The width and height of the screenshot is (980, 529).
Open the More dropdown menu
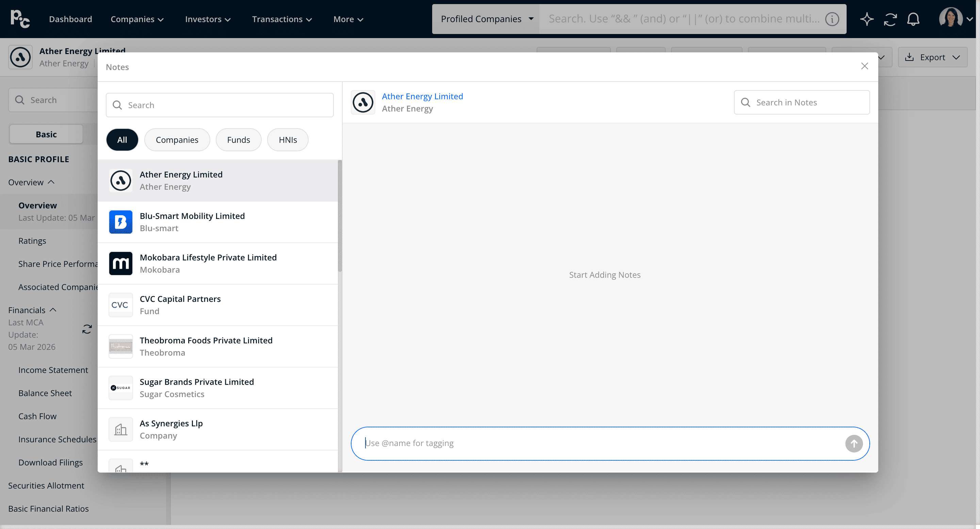click(348, 19)
